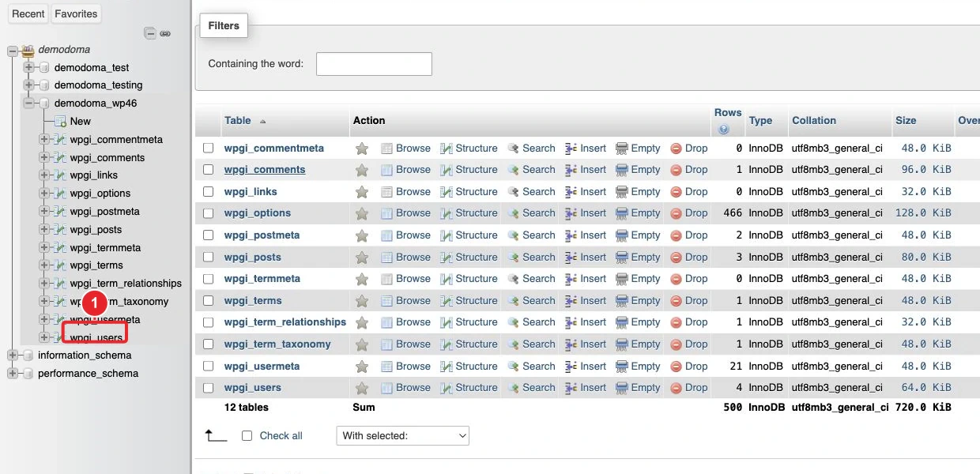Image resolution: width=980 pixels, height=474 pixels.
Task: Click Search icon in wpgi_posts row
Action: coord(513,258)
